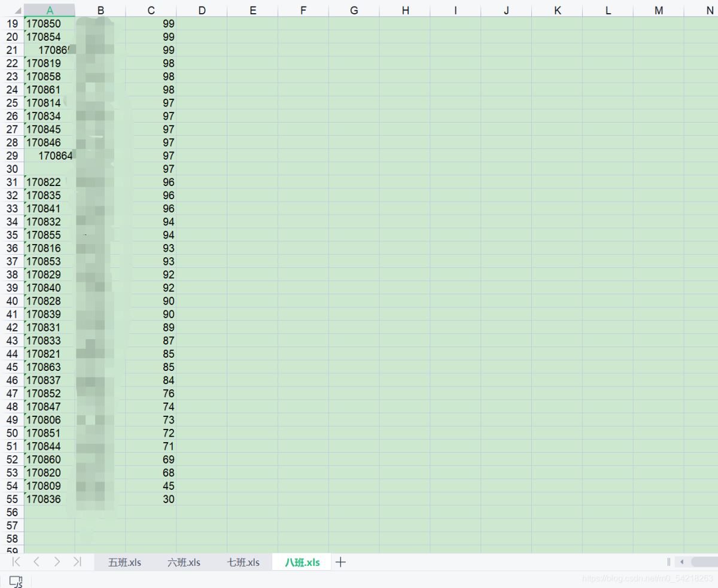718x588 pixels.
Task: Click cell containing 170850
Action: (x=50, y=24)
